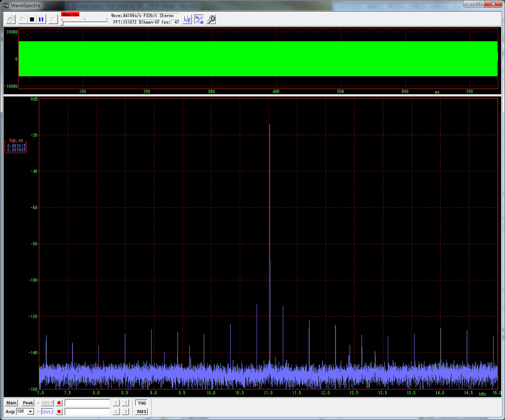
Task: Toggle the Hz/dB measurement cursor icon
Action: point(199,19)
